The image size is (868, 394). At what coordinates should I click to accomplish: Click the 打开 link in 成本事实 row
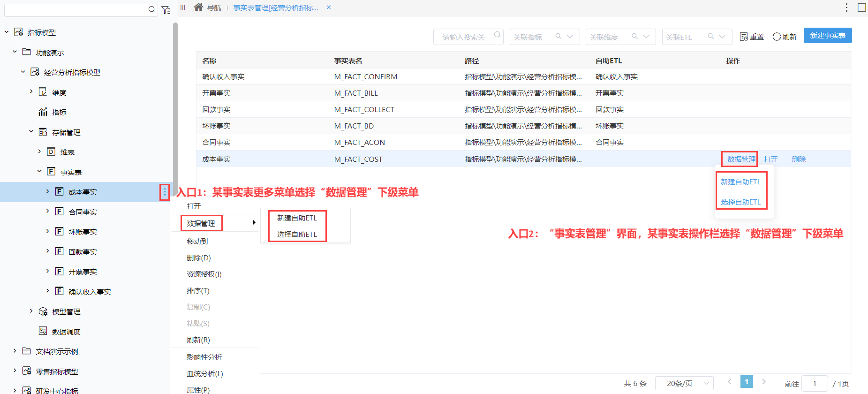[770, 159]
